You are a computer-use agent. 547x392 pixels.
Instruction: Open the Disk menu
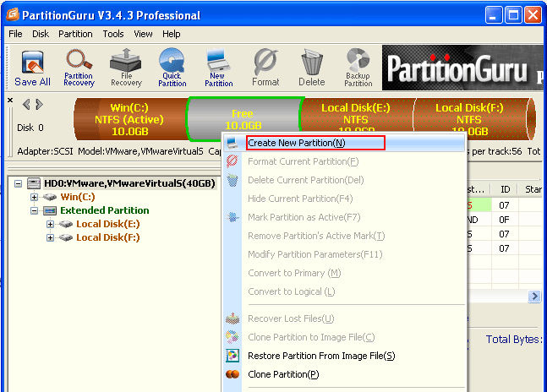point(41,34)
